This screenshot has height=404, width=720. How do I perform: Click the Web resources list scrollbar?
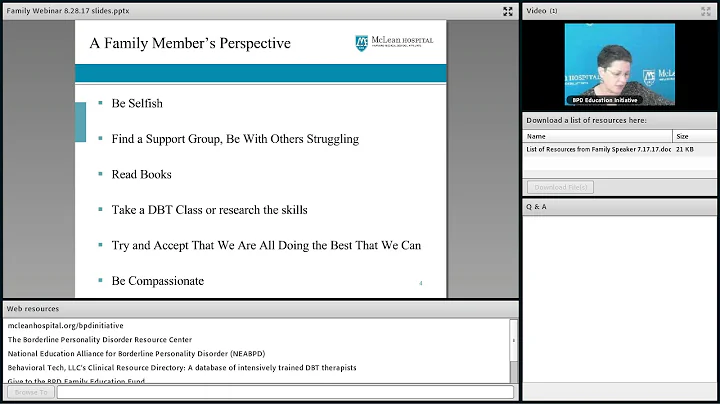513,351
